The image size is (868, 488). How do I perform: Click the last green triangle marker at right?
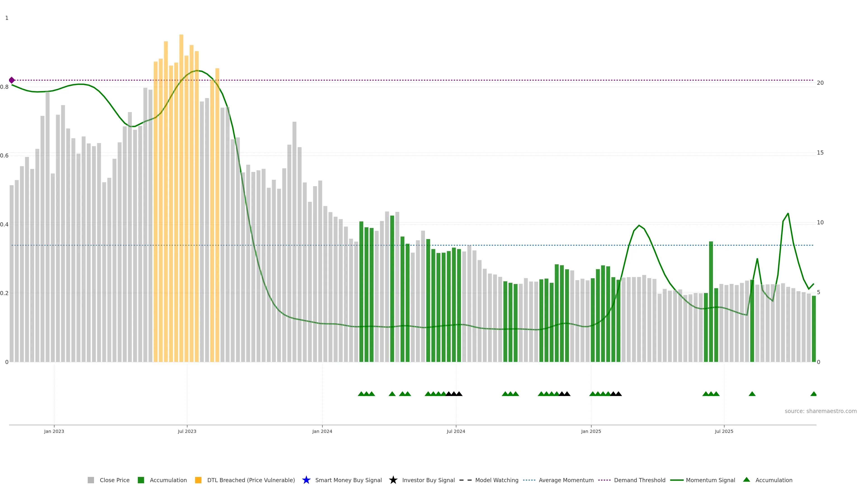click(814, 394)
